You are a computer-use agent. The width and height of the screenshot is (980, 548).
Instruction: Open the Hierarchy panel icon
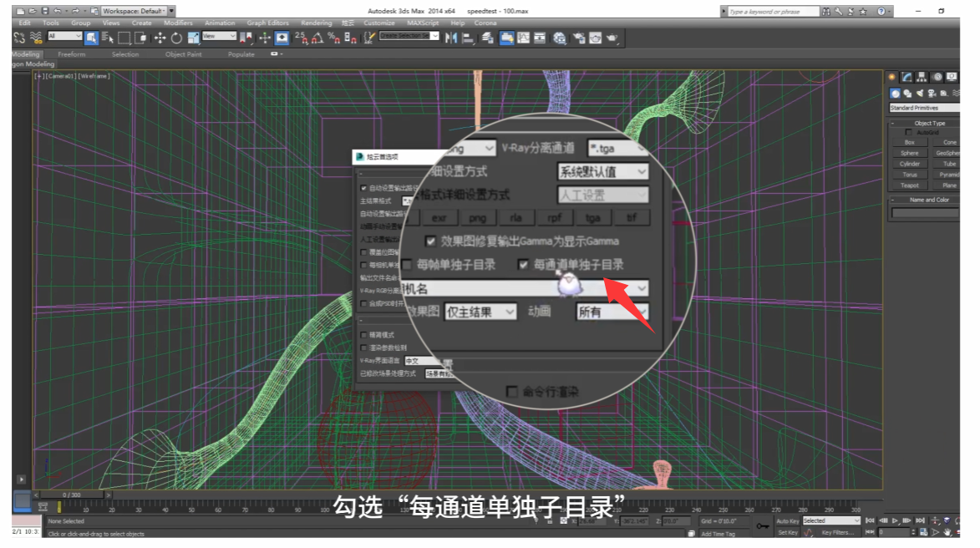(922, 77)
